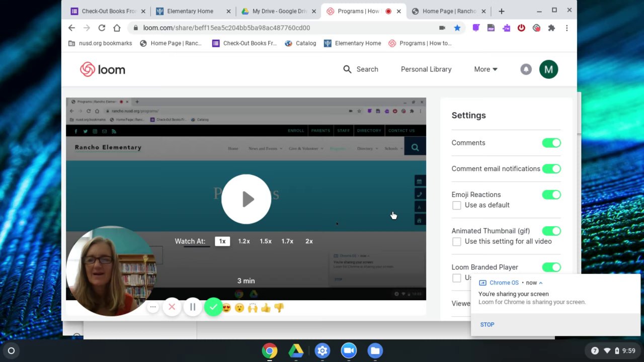Screen dimensions: 644x362
Task: Set playback speed to 1.2x
Action: (244, 241)
